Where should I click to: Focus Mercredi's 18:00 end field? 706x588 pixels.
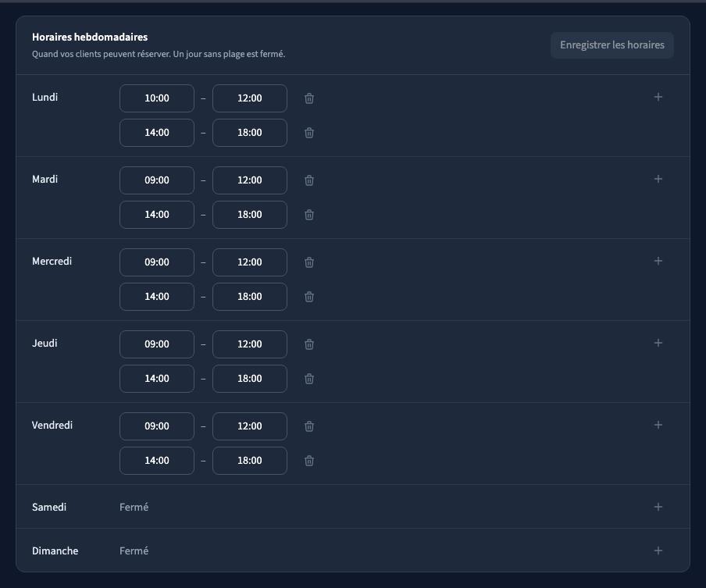(x=249, y=297)
